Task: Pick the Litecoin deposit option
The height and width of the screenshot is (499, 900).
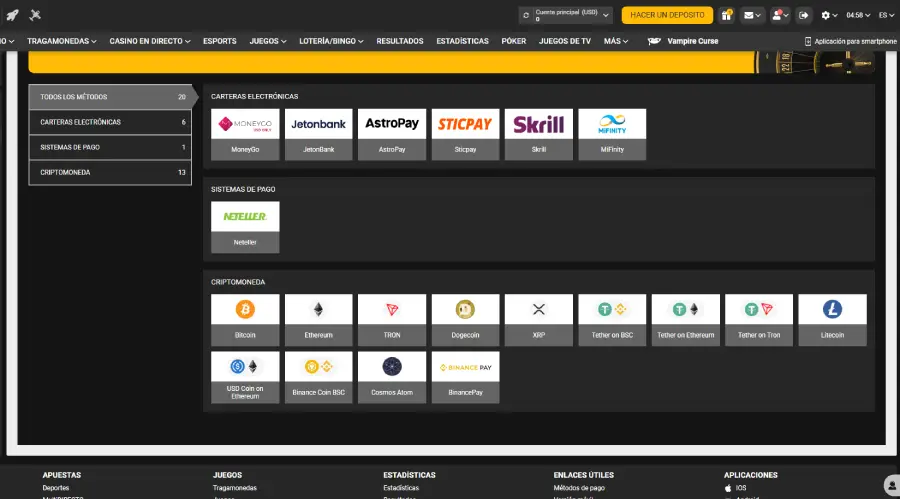Action: pyautogui.click(x=832, y=318)
